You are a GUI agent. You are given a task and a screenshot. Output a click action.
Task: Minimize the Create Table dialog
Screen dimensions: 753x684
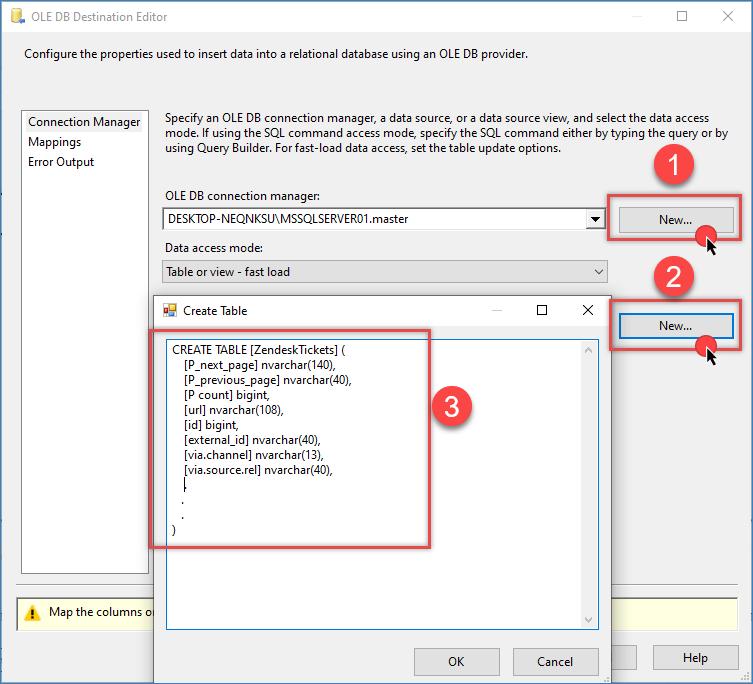click(x=496, y=311)
